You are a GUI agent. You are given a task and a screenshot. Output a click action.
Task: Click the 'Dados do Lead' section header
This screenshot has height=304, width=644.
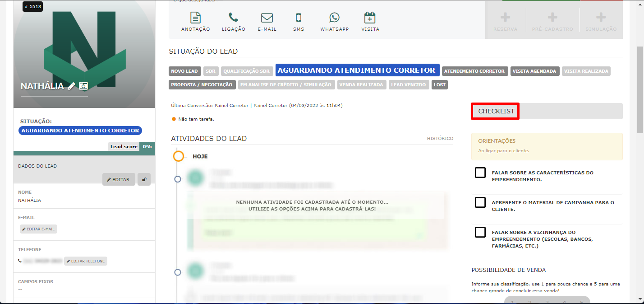pyautogui.click(x=37, y=166)
